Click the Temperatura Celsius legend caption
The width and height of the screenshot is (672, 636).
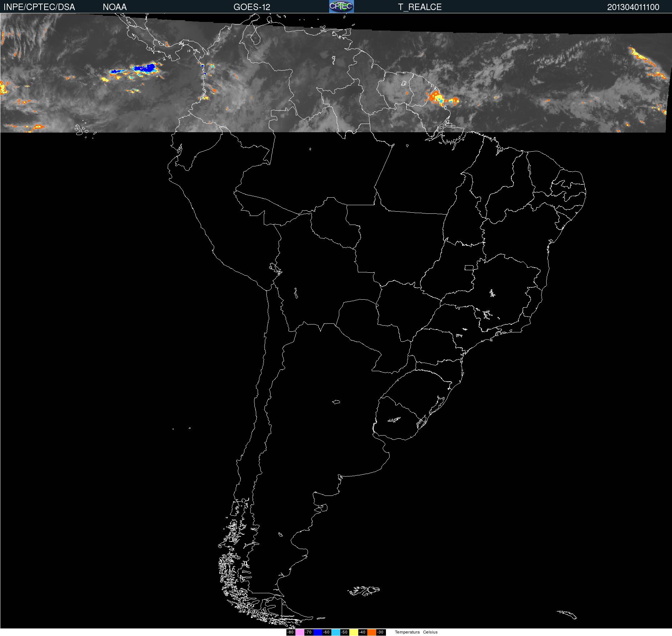416,632
